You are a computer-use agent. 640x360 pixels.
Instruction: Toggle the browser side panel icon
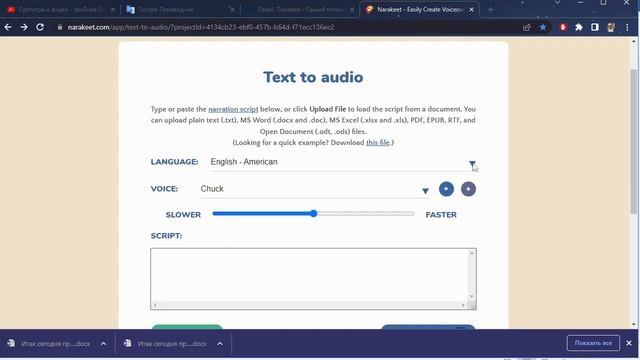[x=595, y=27]
